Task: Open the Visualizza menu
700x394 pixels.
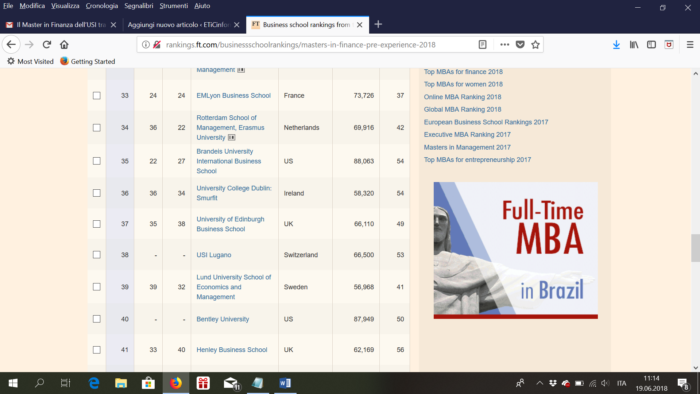Action: (65, 6)
